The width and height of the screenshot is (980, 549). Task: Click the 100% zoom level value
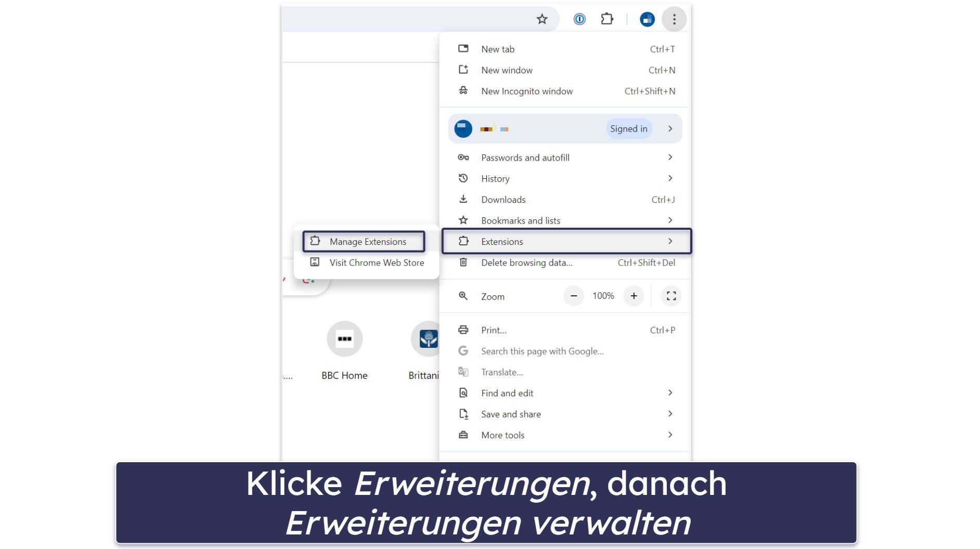[603, 296]
